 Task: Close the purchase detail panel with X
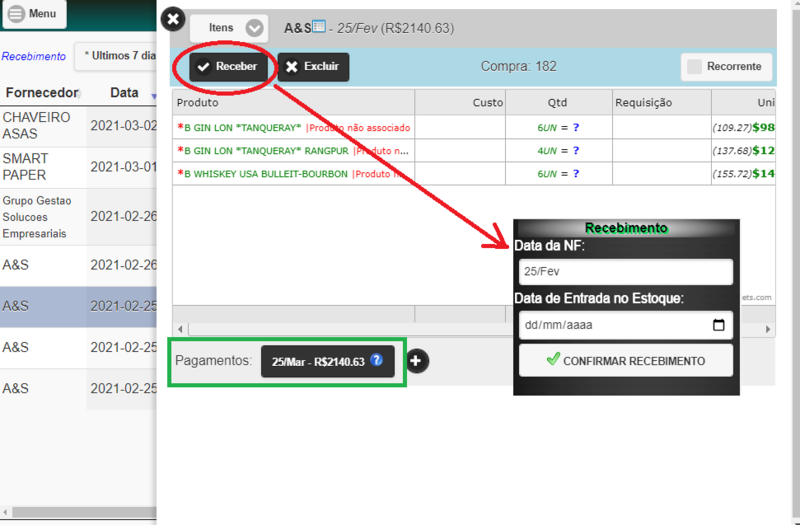pyautogui.click(x=173, y=19)
